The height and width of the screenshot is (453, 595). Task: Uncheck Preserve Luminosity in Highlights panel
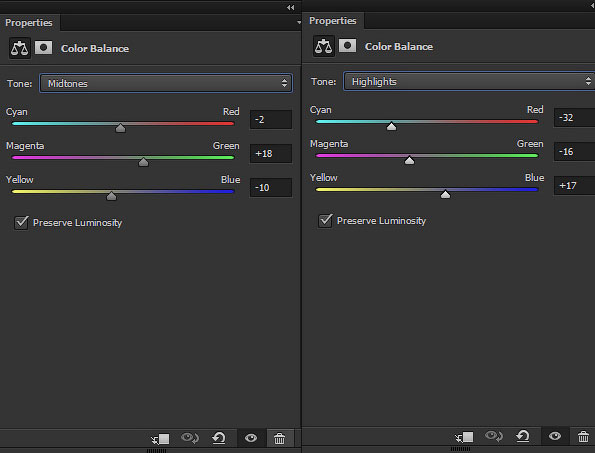325,220
